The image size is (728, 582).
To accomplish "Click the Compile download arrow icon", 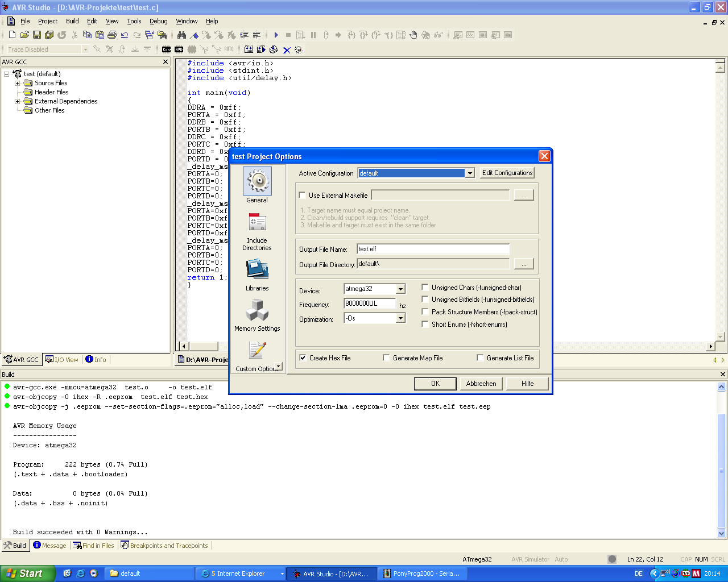I will click(274, 49).
